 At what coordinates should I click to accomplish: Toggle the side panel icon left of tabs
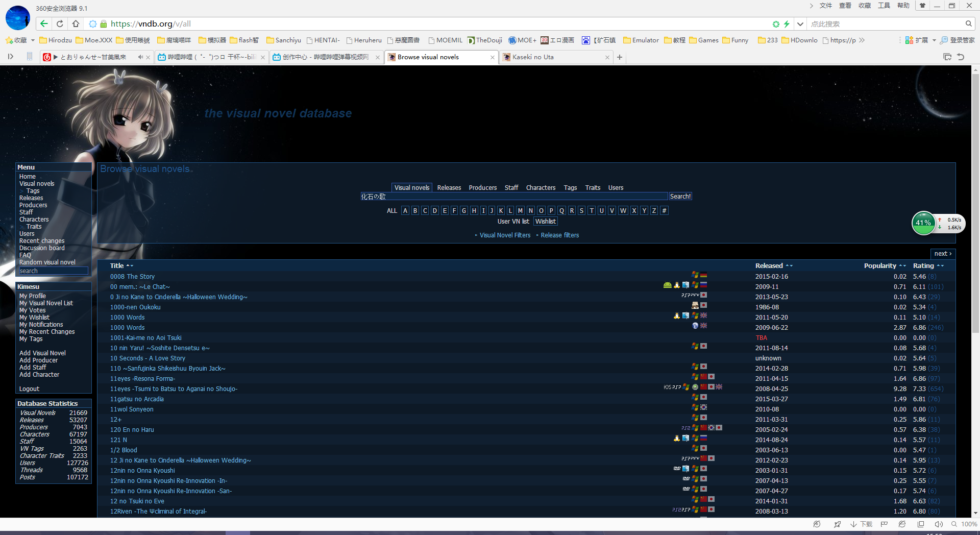[x=10, y=57]
